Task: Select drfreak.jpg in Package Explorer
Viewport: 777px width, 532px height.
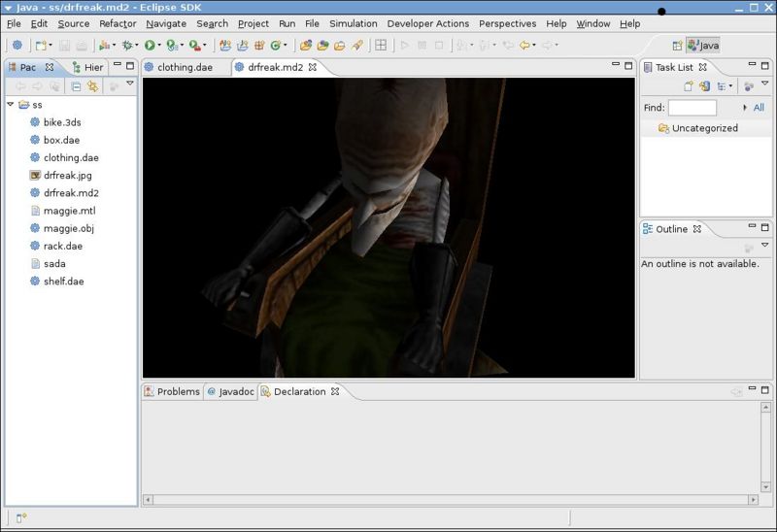Action: pos(67,176)
